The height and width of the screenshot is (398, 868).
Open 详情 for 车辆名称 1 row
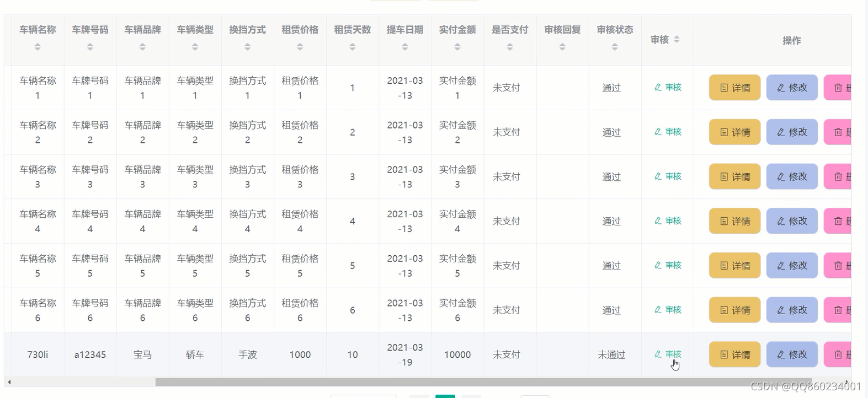(734, 88)
